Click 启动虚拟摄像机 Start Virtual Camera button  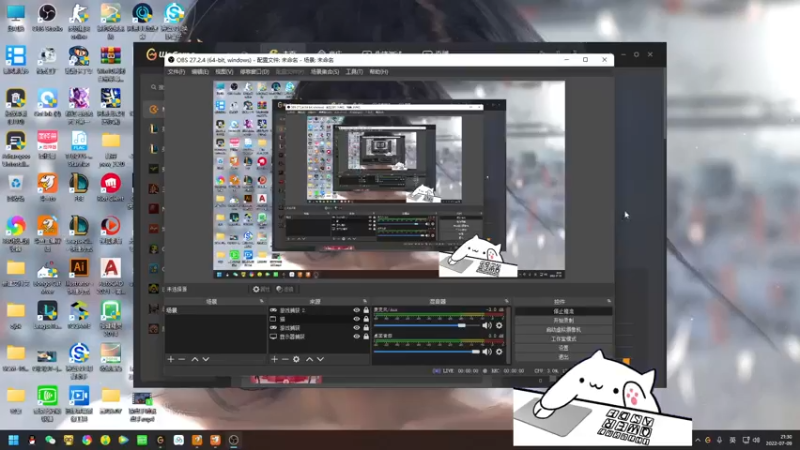coord(563,330)
